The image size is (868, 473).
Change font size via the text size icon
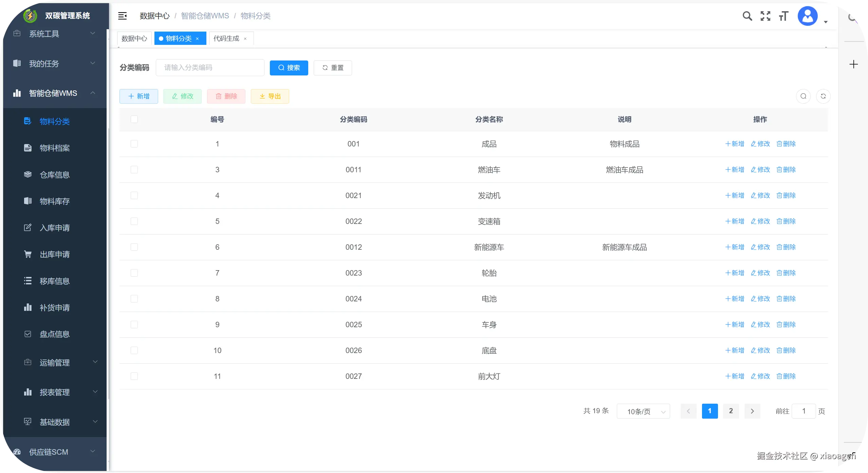click(784, 16)
